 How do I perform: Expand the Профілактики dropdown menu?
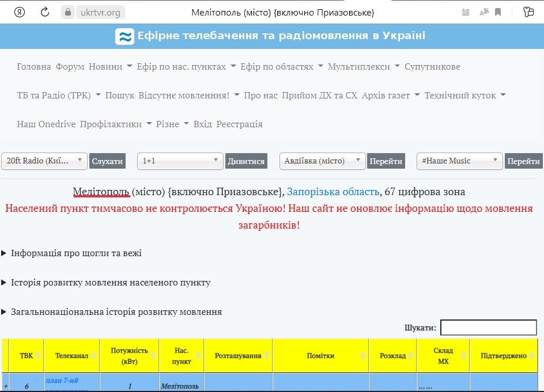[115, 124]
